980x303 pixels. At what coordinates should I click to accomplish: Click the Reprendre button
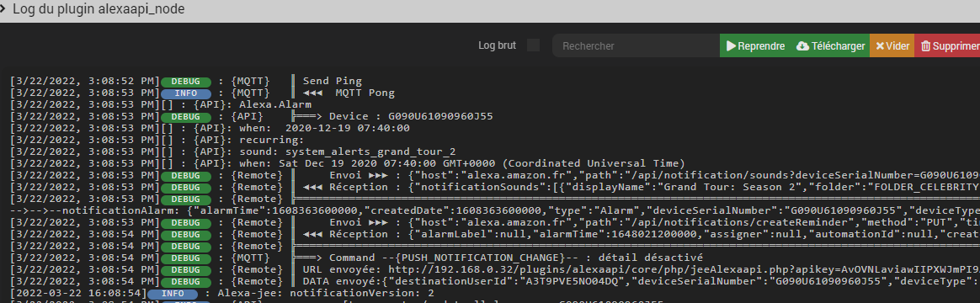pos(755,45)
